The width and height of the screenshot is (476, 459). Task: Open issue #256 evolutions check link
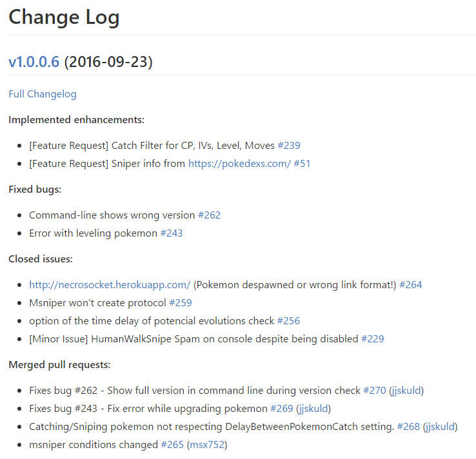tap(289, 321)
